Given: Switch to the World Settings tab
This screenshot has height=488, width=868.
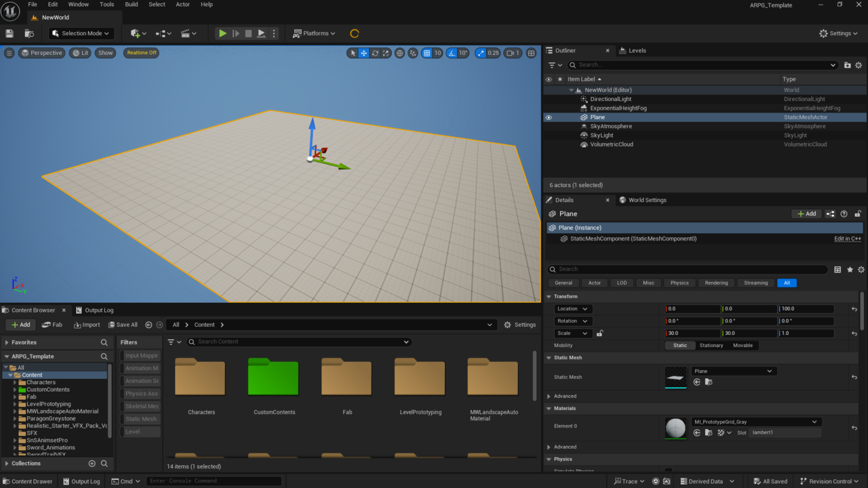Looking at the screenshot, I should coord(647,200).
